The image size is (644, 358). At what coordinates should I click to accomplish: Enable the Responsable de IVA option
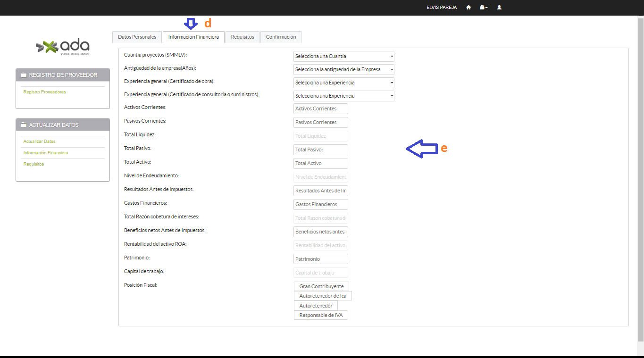[x=321, y=315]
